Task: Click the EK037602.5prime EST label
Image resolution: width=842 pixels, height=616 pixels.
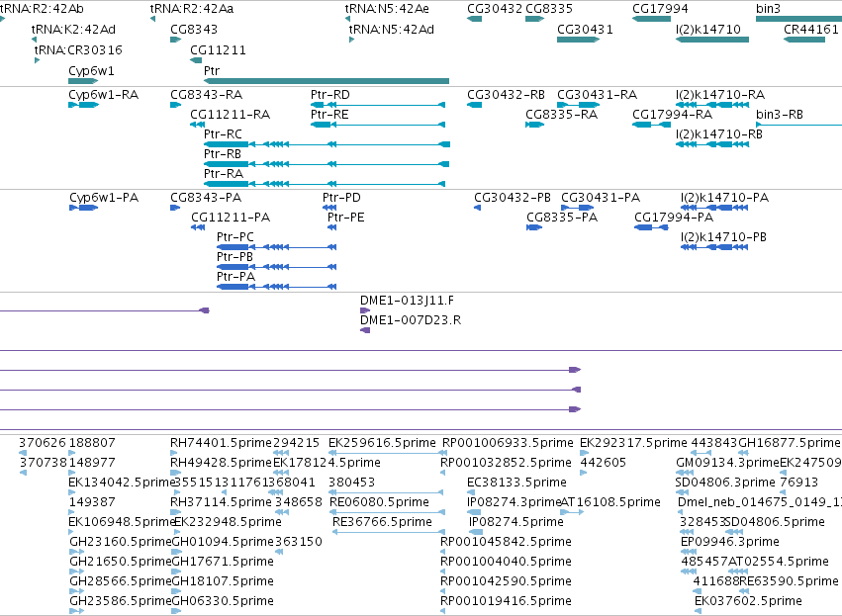Action: (749, 601)
